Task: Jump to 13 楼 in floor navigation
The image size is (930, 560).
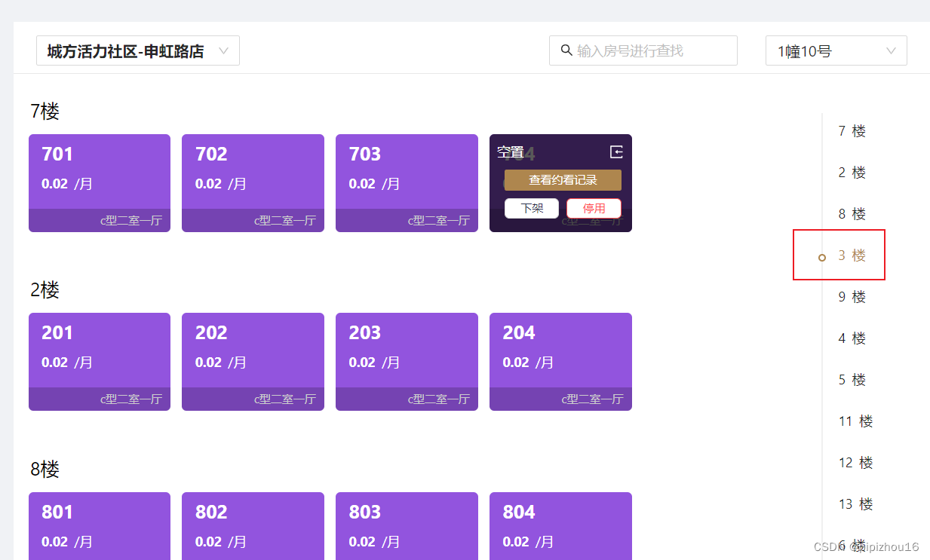Action: point(856,504)
